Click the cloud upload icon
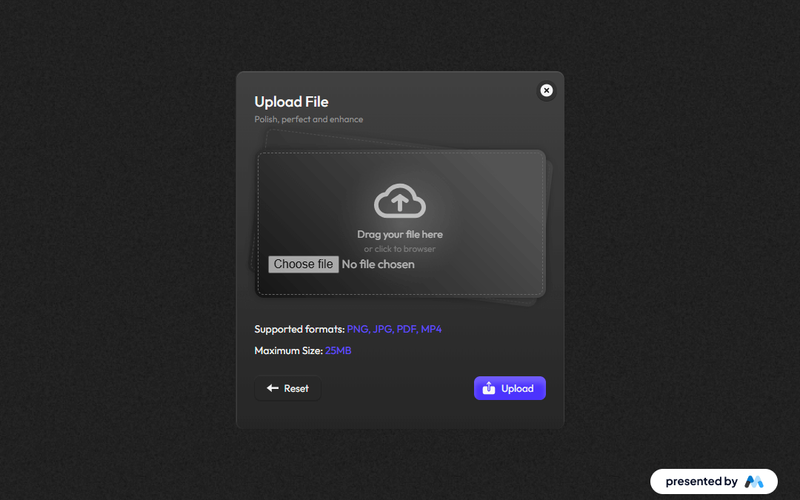Image resolution: width=800 pixels, height=500 pixels. pyautogui.click(x=400, y=201)
